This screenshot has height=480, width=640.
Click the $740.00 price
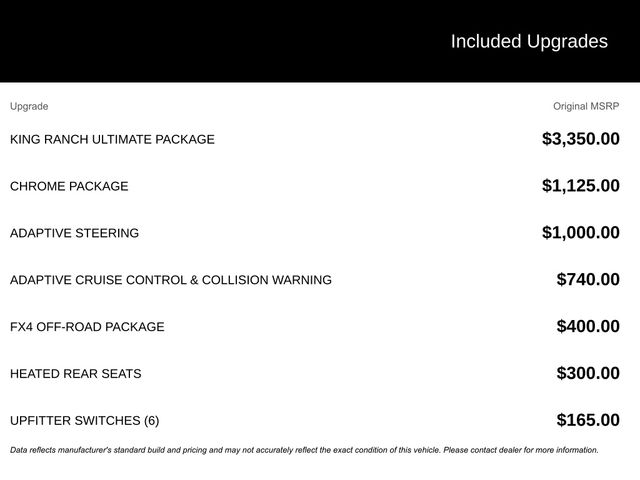588,280
